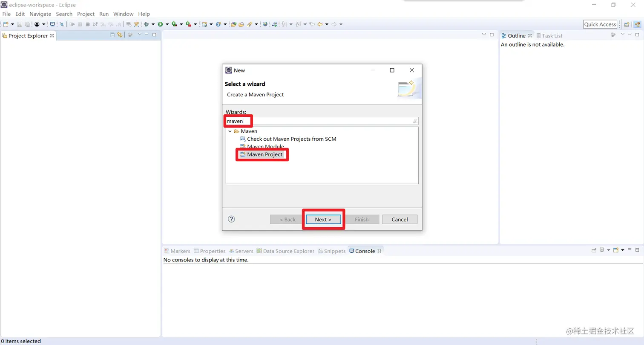Select the Java EE perspective icon
The width and height of the screenshot is (644, 345).
[637, 24]
